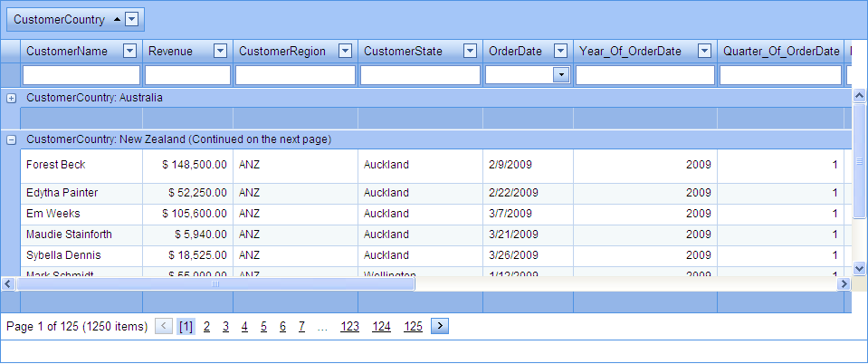
Task: Navigate to page 2 link
Action: [206, 327]
